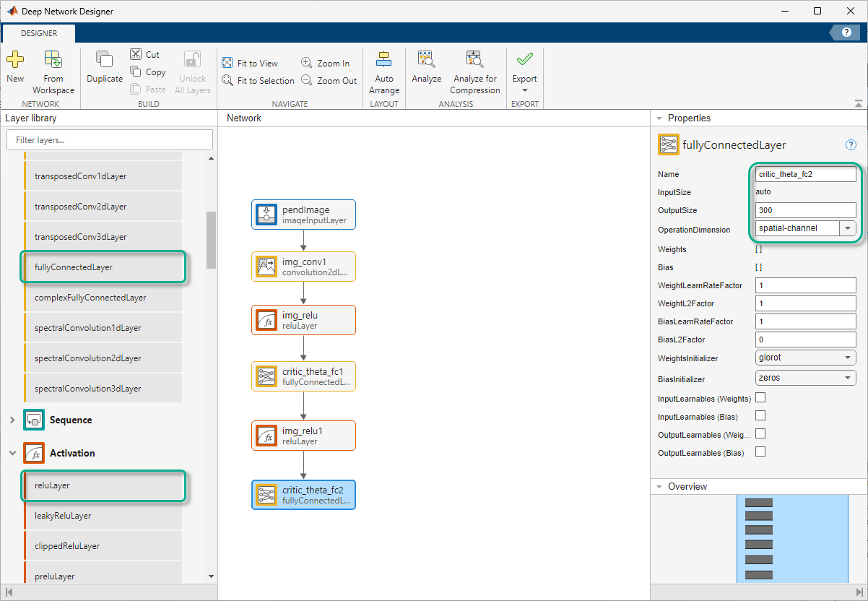
Task: Click the Overview network thumbnail
Action: coord(792,539)
